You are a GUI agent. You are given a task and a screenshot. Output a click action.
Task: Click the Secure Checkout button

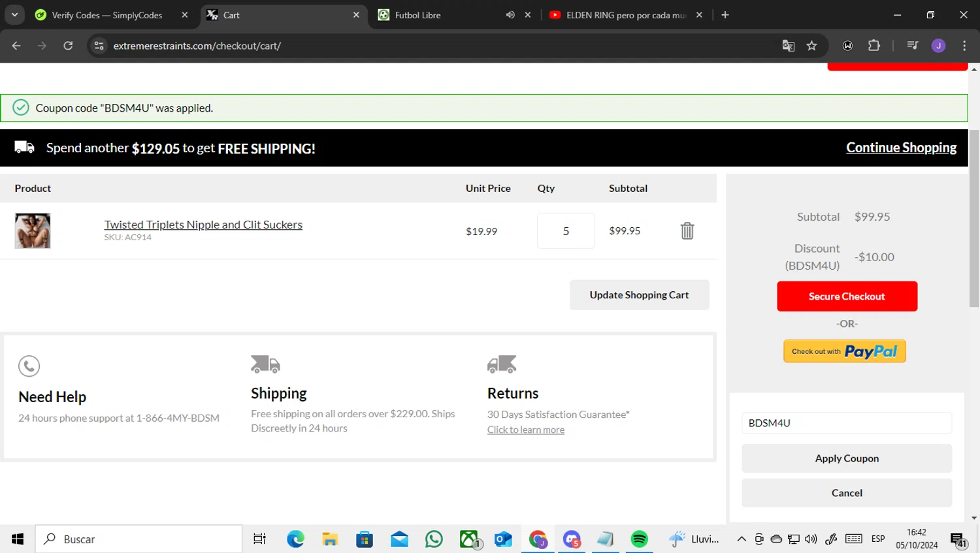click(847, 296)
